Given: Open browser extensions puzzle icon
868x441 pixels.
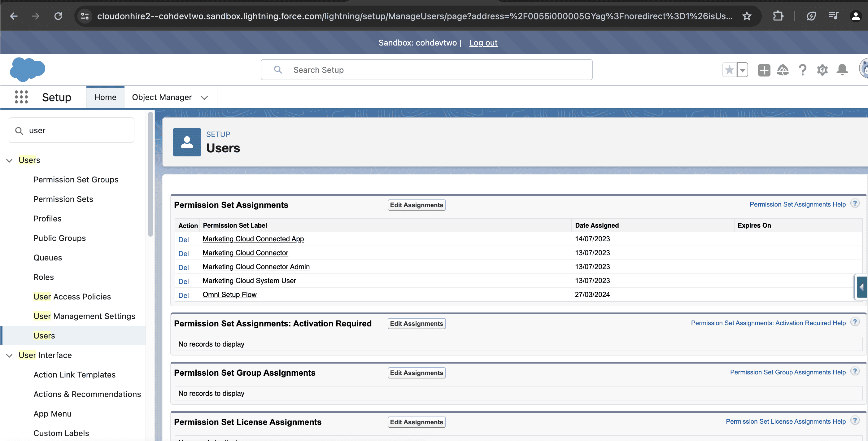Looking at the screenshot, I should tap(778, 16).
